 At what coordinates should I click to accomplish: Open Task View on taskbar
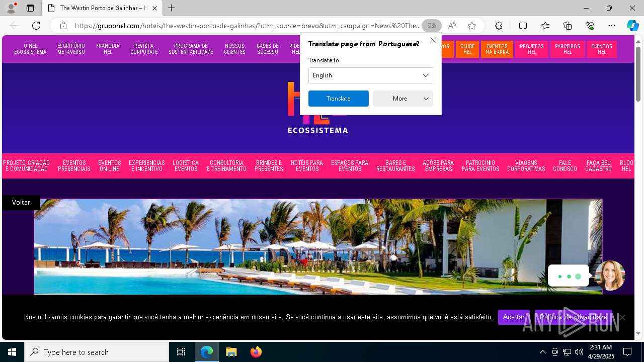coord(181,352)
